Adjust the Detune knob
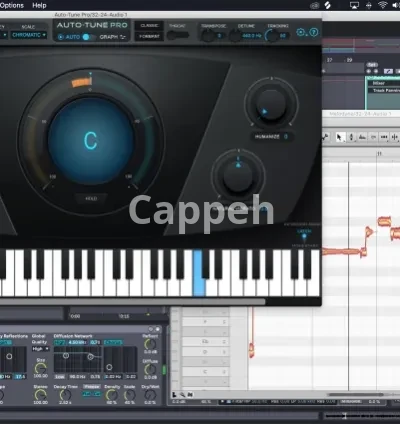This screenshot has width=400, height=424. [235, 35]
